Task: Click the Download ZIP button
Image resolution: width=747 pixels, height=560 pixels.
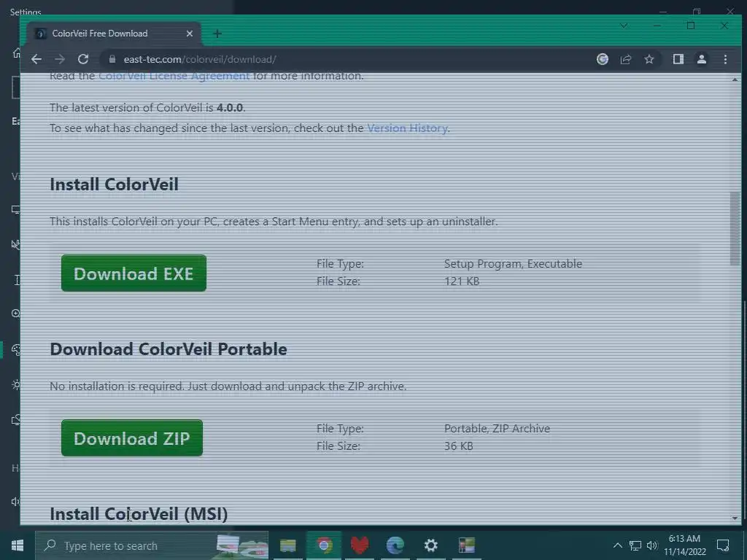Action: pos(132,438)
